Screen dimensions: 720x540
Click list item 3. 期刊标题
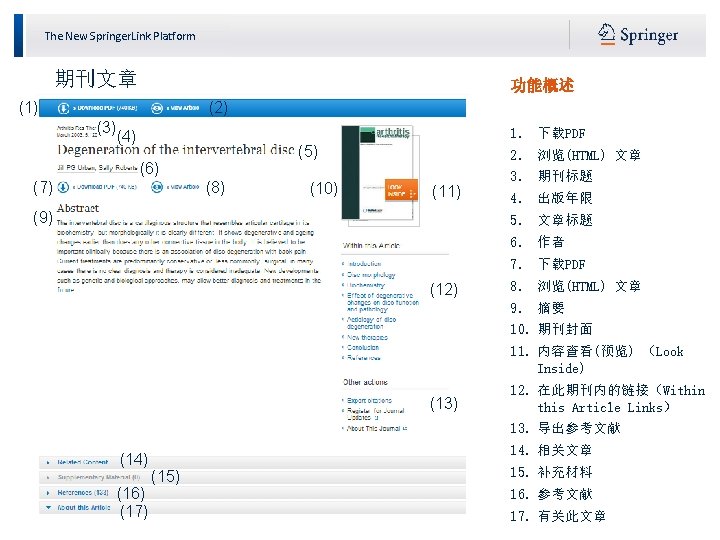(x=551, y=176)
